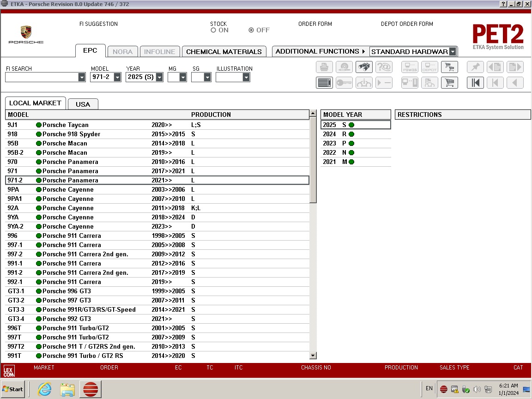The image size is (532, 399).
Task: Click FI SUGGESTION link
Action: click(98, 24)
